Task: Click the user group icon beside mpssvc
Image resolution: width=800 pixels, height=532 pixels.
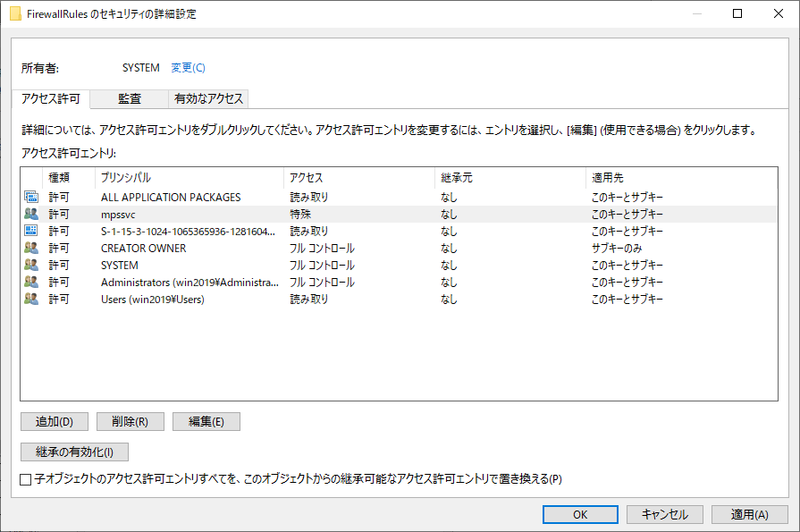Action: 31,214
